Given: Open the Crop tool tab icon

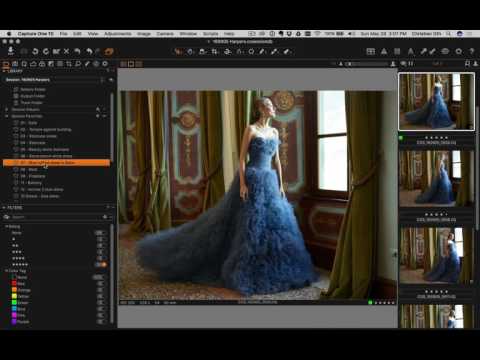Looking at the screenshot, I should [x=69, y=64].
